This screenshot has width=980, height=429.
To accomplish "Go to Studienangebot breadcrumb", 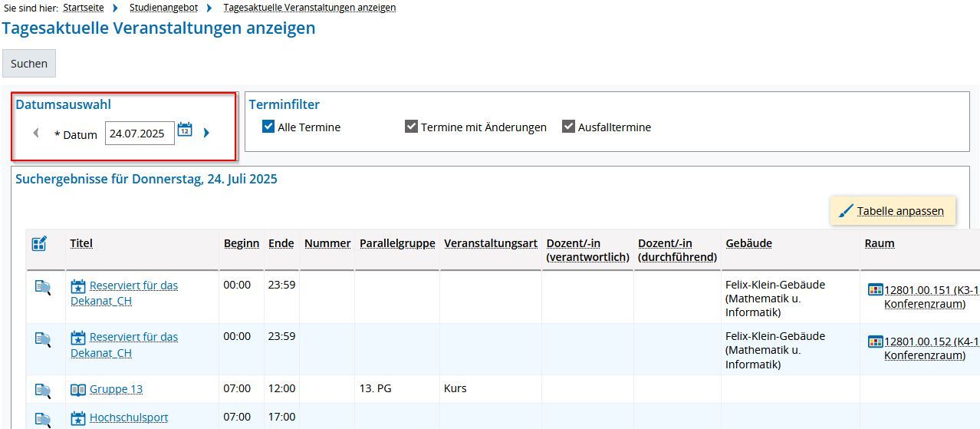I will 163,8.
